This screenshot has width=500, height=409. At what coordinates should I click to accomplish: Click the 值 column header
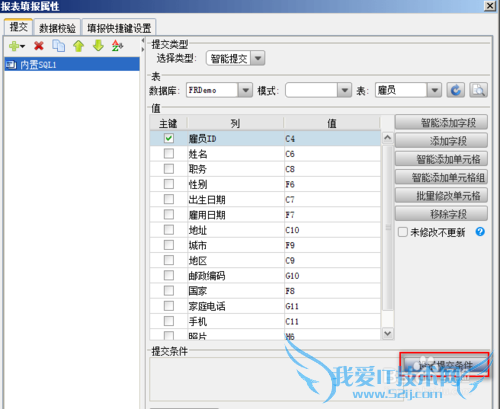(x=332, y=123)
